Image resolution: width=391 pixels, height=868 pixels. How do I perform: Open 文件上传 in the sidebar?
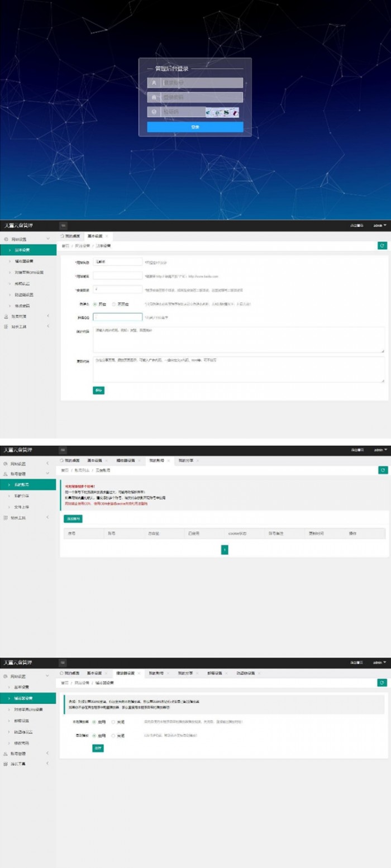click(x=22, y=507)
